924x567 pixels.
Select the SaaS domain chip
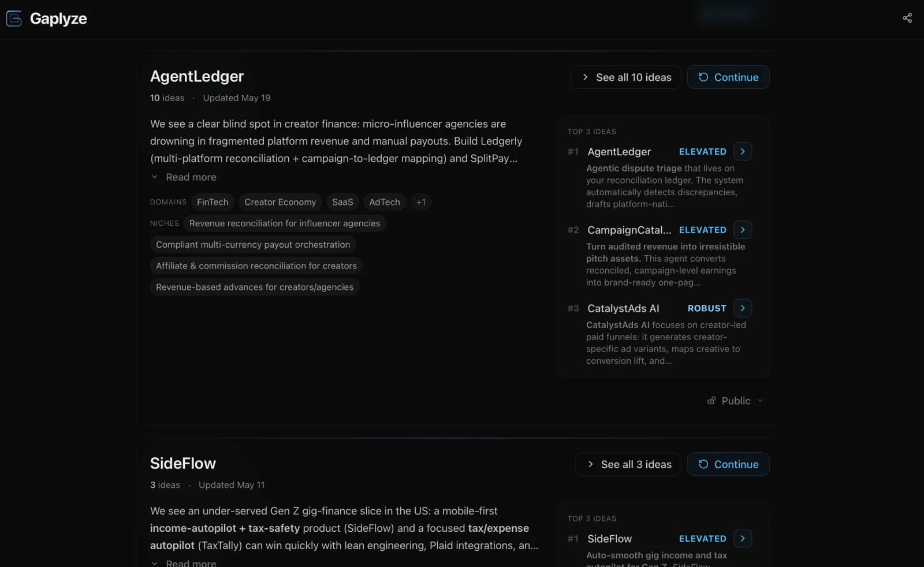click(342, 202)
